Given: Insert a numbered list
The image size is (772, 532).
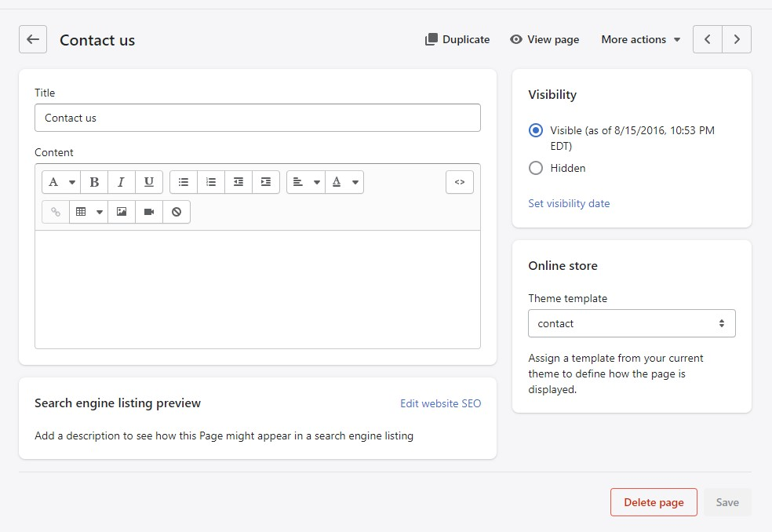Looking at the screenshot, I should tap(211, 182).
